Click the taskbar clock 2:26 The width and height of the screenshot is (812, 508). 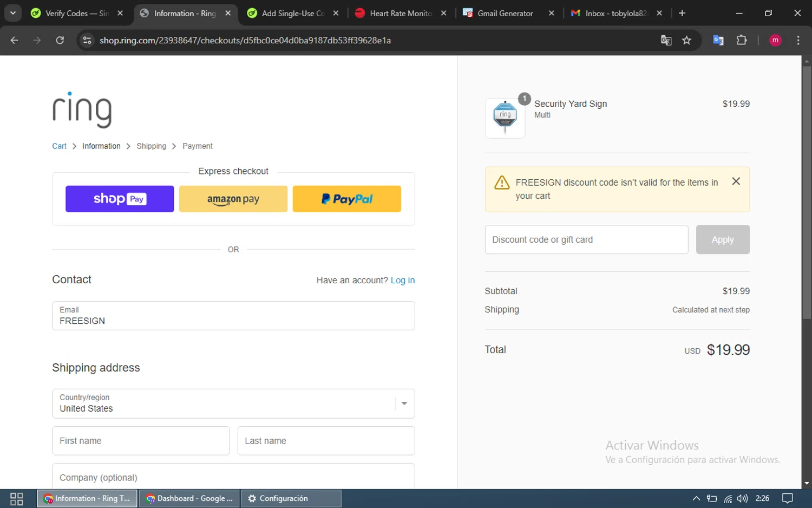coord(762,498)
